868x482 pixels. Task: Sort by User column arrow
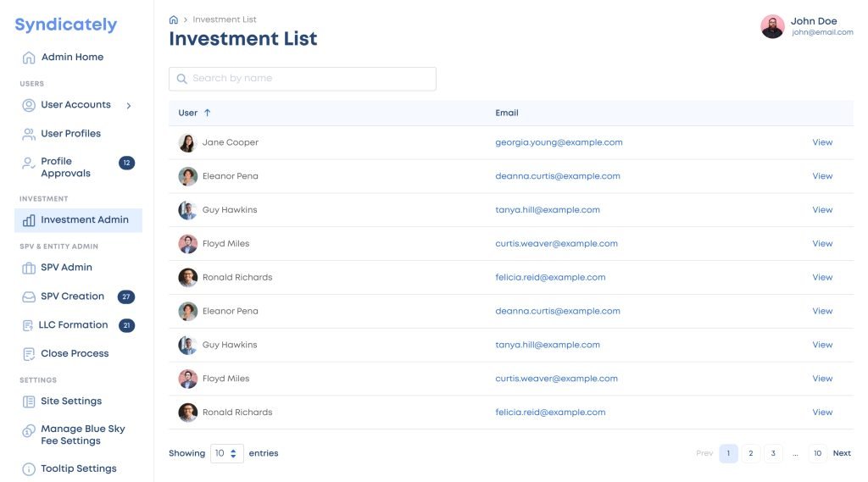coord(208,113)
